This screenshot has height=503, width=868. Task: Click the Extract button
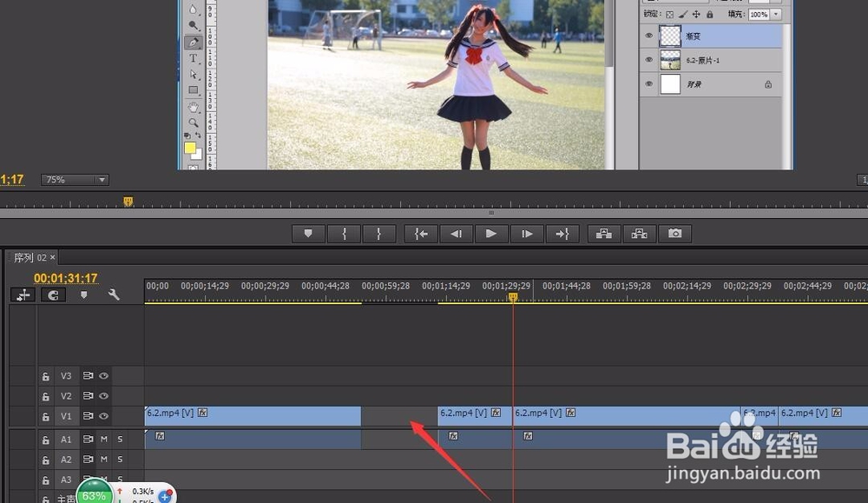point(640,234)
